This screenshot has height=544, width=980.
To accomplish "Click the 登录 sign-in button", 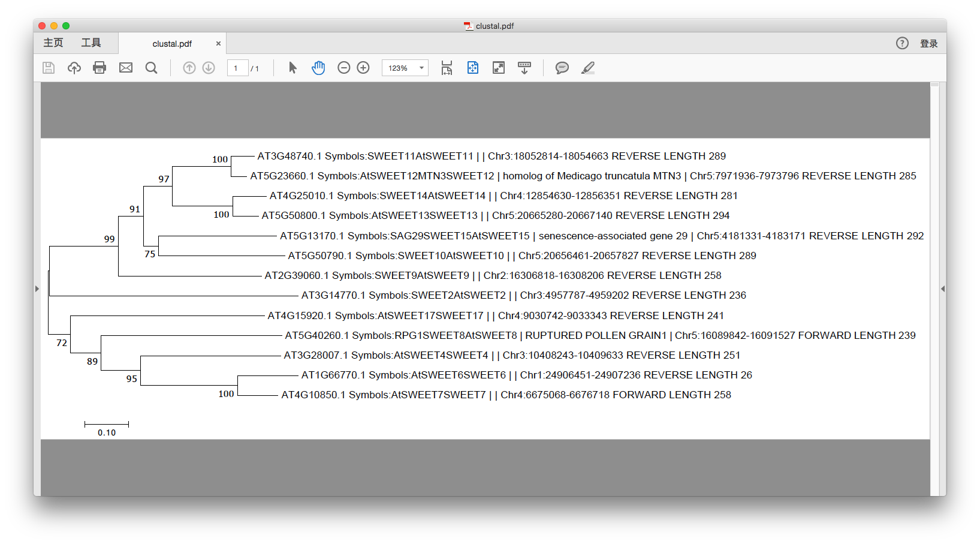I will point(928,43).
